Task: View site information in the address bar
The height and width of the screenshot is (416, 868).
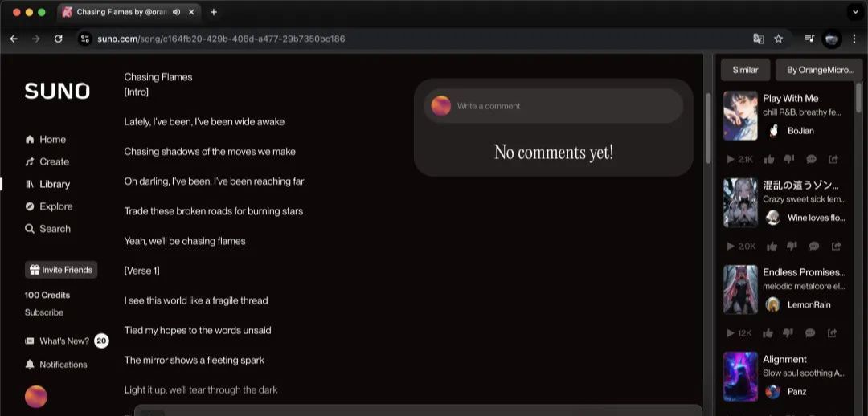Action: (x=85, y=39)
